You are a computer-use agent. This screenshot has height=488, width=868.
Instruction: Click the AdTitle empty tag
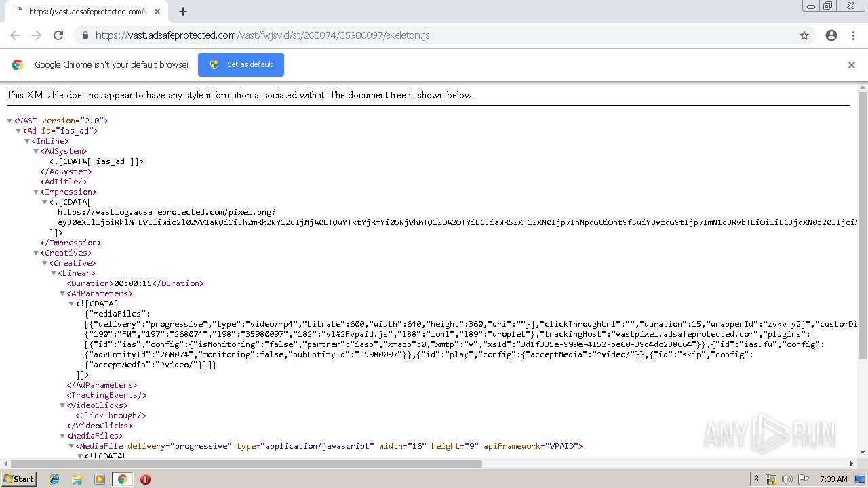point(64,182)
